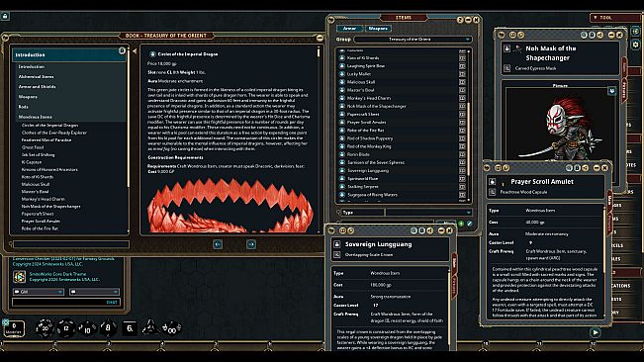The height and width of the screenshot is (362, 644).
Task: Open Weapons section in book index
Action: pyautogui.click(x=28, y=97)
